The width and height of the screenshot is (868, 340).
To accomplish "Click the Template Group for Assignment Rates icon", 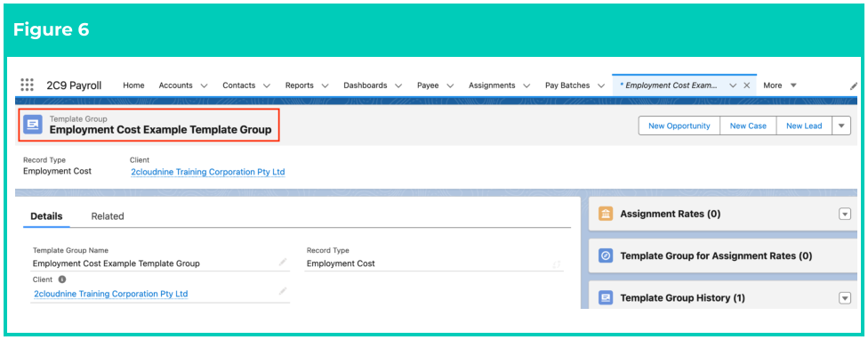I will (606, 255).
